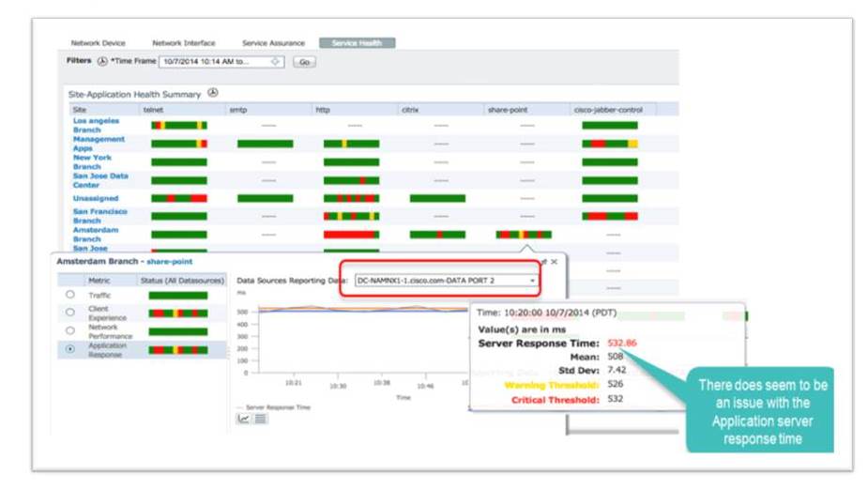Switch to the Service Assurance tab
The width and height of the screenshot is (868, 489).
pyautogui.click(x=273, y=43)
